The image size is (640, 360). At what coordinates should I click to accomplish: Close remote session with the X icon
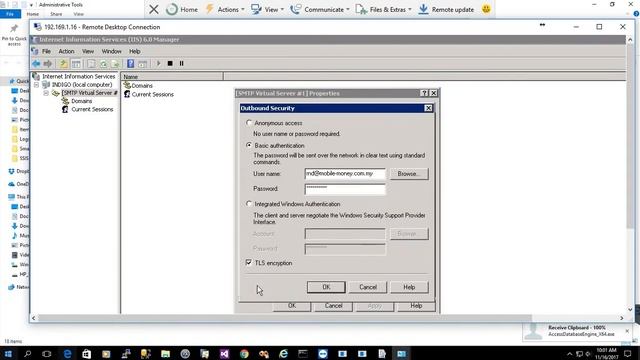154,9
